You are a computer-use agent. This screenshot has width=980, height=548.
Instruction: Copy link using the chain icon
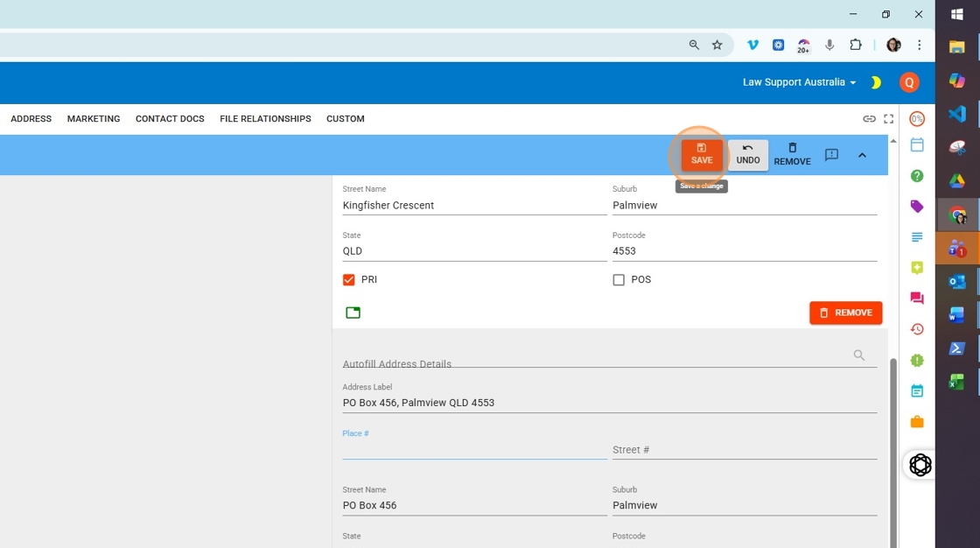coord(869,119)
